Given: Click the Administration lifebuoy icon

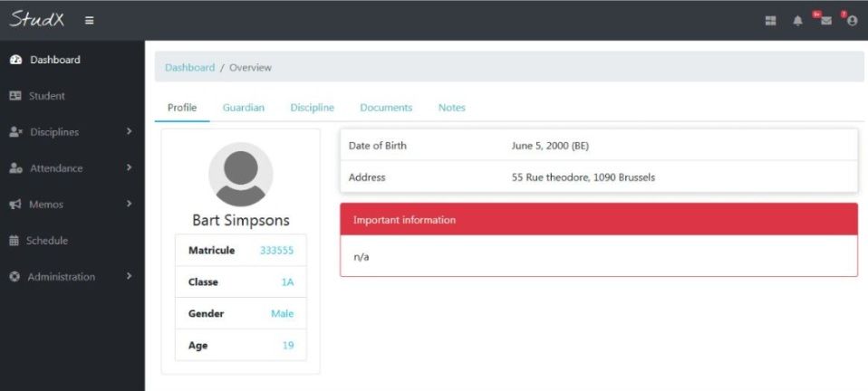Looking at the screenshot, I should pos(14,277).
